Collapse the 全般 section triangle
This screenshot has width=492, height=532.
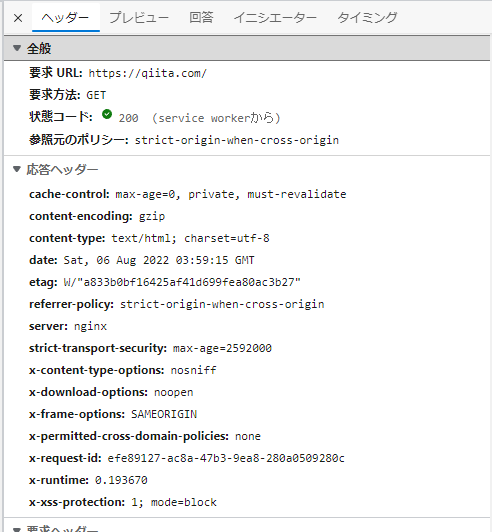17,48
